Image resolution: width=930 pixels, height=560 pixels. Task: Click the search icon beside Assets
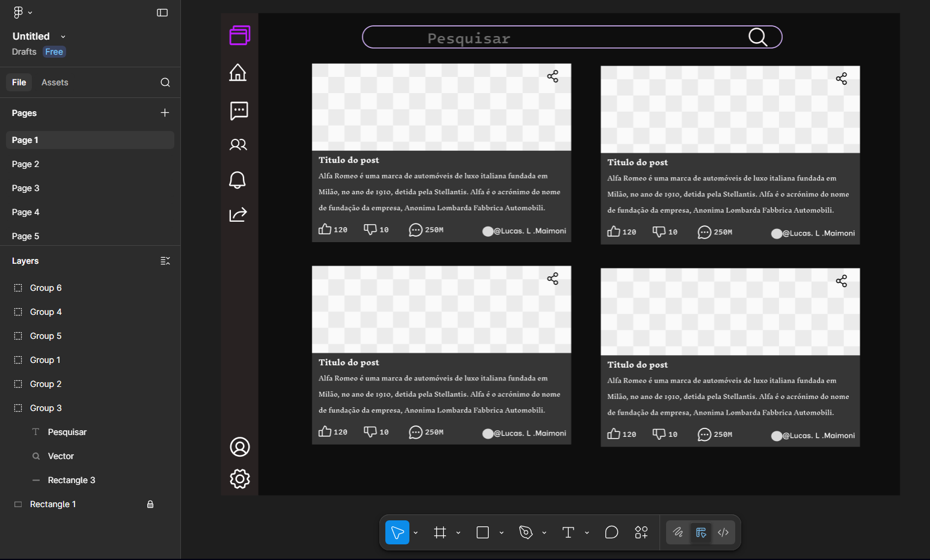click(x=165, y=82)
